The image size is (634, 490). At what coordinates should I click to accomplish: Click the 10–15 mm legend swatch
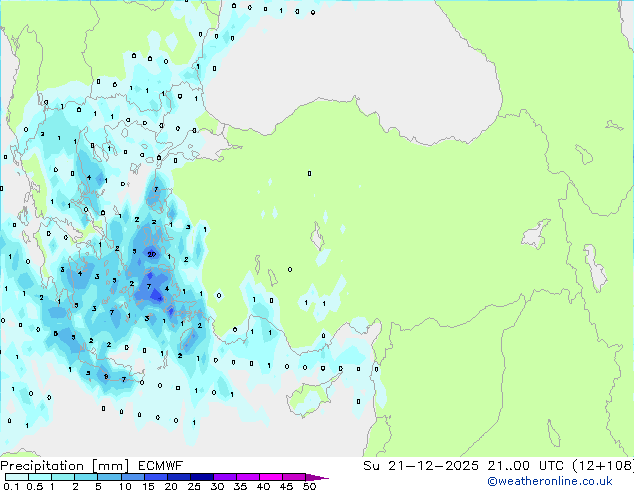pyautogui.click(x=132, y=477)
